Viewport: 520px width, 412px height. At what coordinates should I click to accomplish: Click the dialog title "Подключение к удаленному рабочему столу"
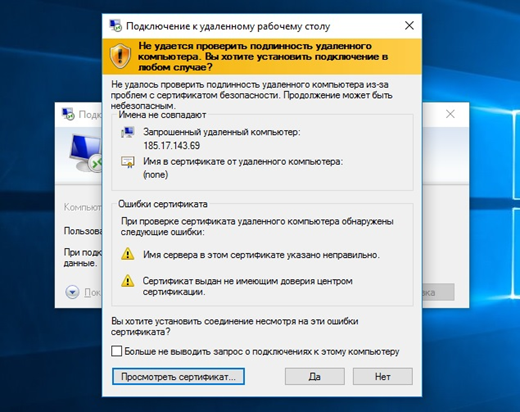coord(228,26)
